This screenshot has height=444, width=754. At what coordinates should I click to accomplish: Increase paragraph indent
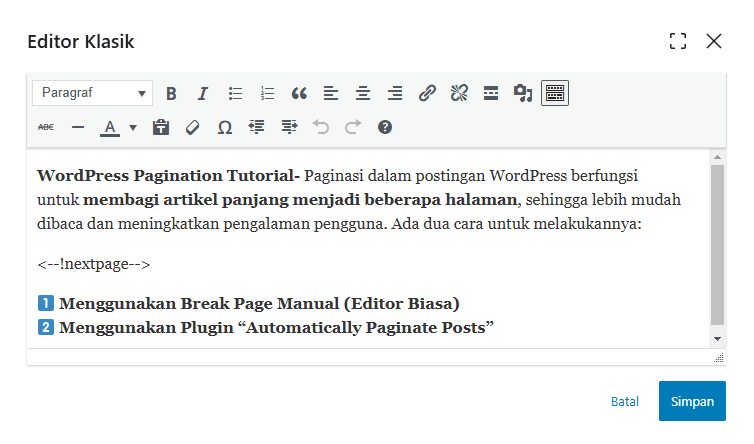(289, 127)
